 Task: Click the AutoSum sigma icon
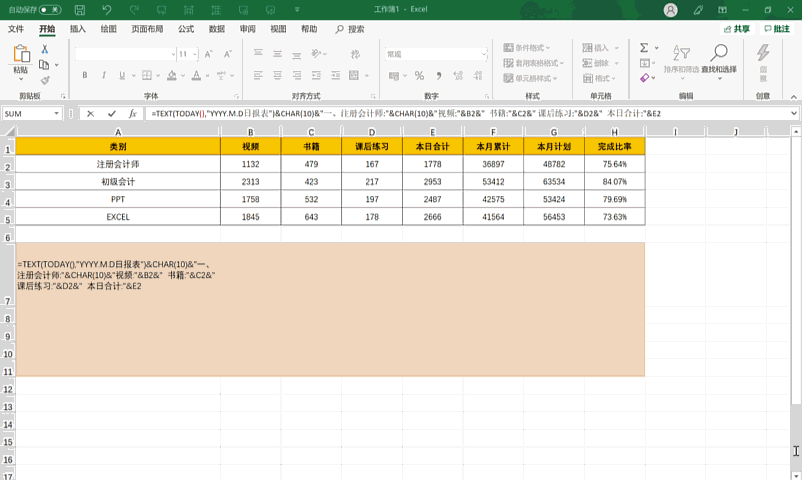(x=643, y=48)
